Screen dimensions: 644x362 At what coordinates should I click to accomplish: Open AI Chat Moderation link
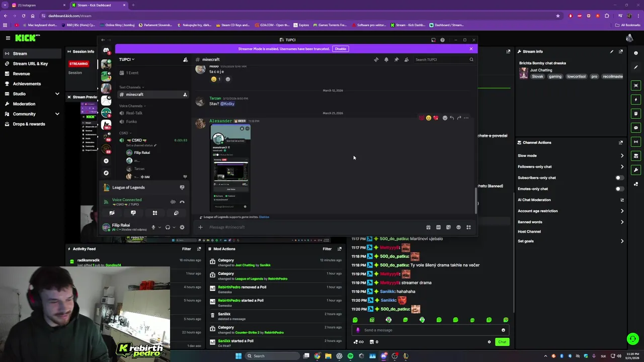point(571,200)
